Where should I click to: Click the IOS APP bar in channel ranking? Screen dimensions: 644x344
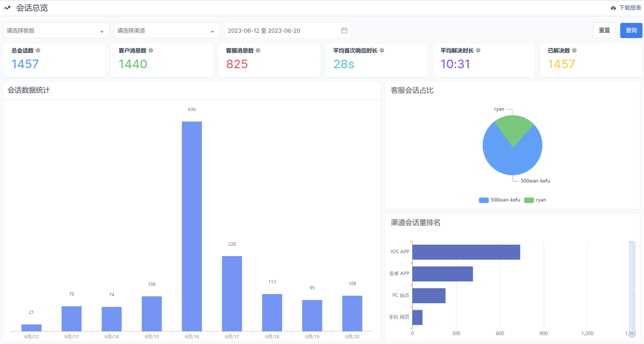(x=466, y=252)
